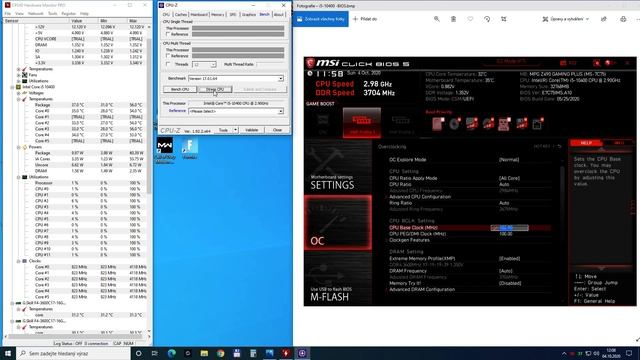Switch to the Memory tab in CPU-Z

click(218, 15)
